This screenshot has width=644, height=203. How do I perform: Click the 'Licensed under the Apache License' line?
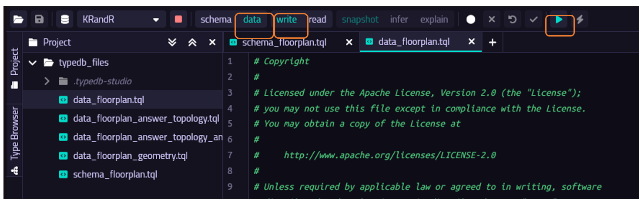(417, 93)
